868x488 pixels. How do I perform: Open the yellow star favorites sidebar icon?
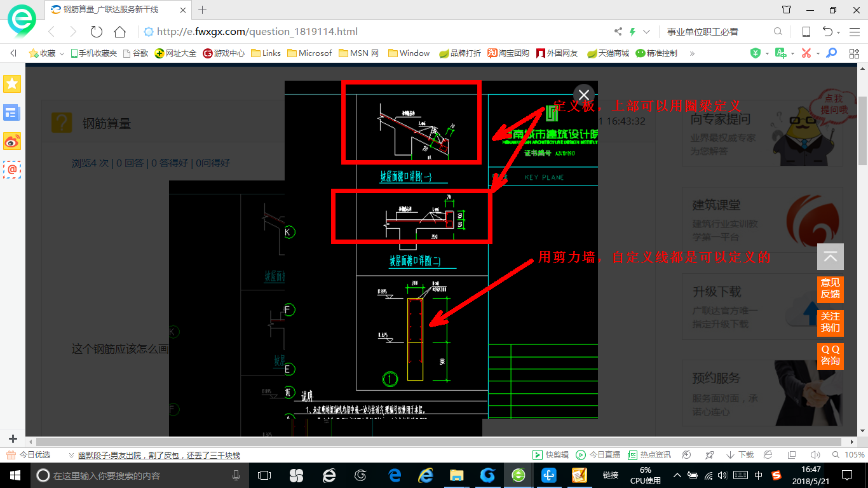12,84
